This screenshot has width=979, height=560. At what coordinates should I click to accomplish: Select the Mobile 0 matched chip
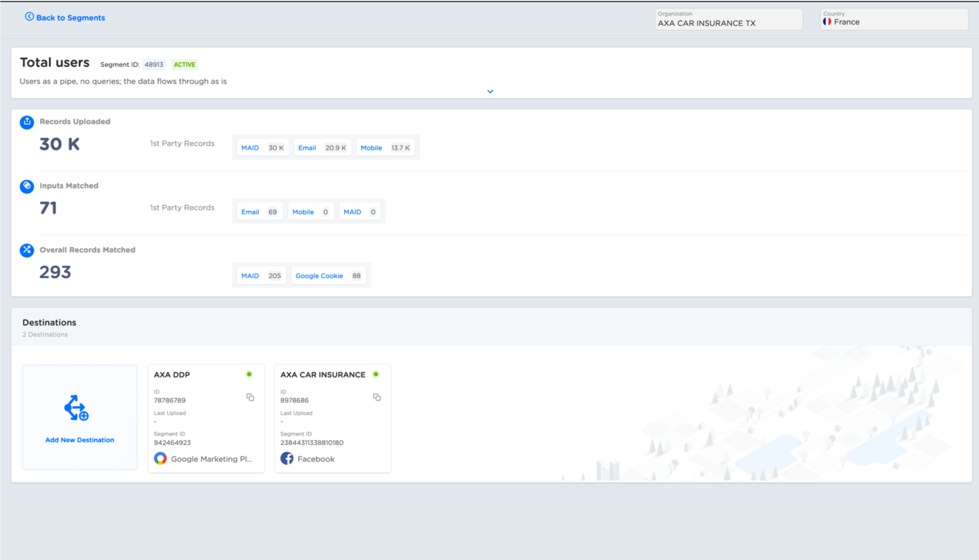[310, 212]
